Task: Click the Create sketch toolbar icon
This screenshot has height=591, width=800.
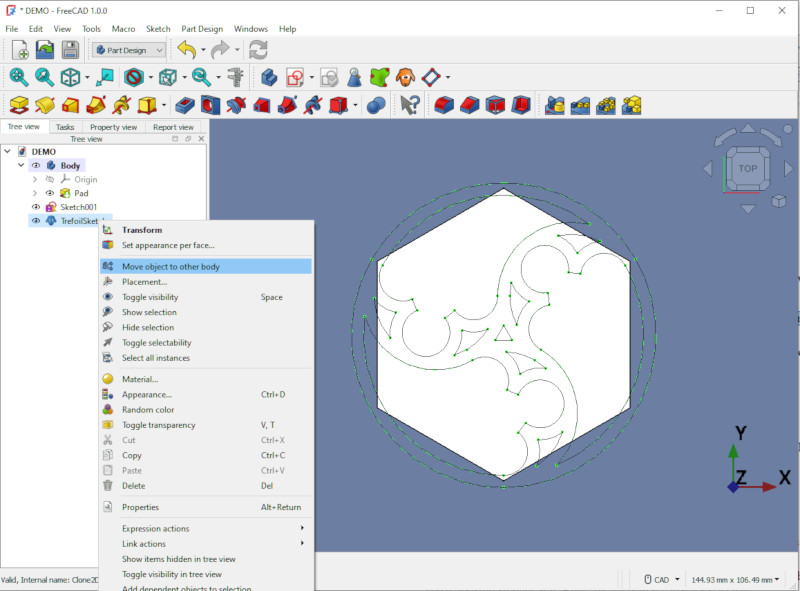Action: 295,78
